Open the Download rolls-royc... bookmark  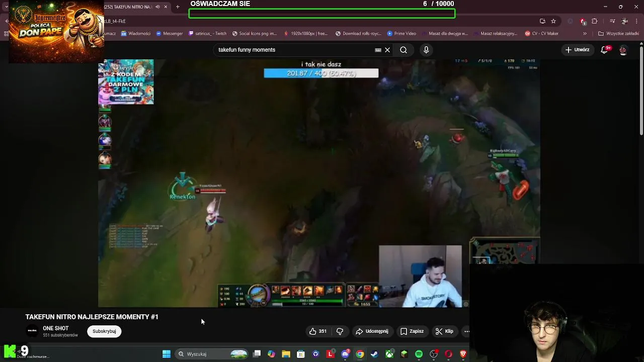pyautogui.click(x=358, y=34)
